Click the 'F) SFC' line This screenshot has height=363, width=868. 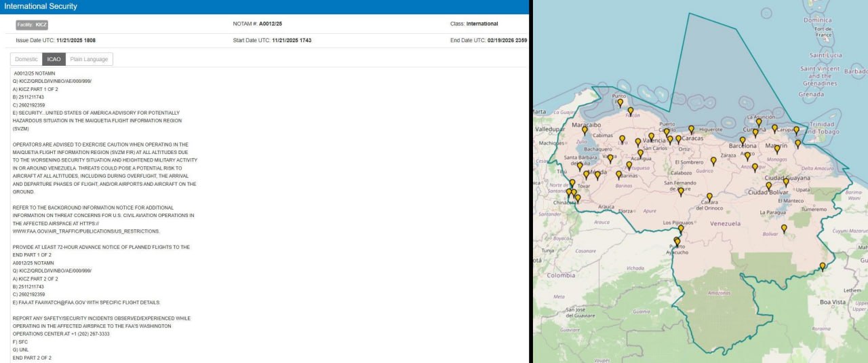(20, 342)
